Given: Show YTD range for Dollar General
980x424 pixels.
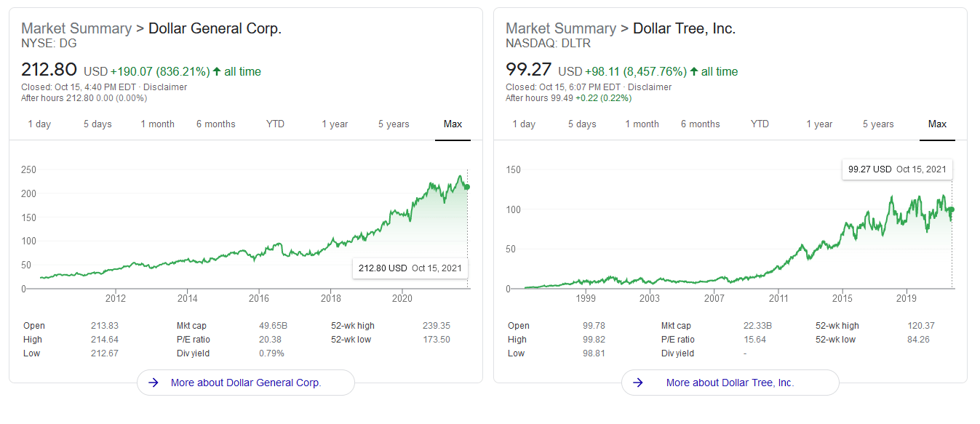Looking at the screenshot, I should coord(275,124).
